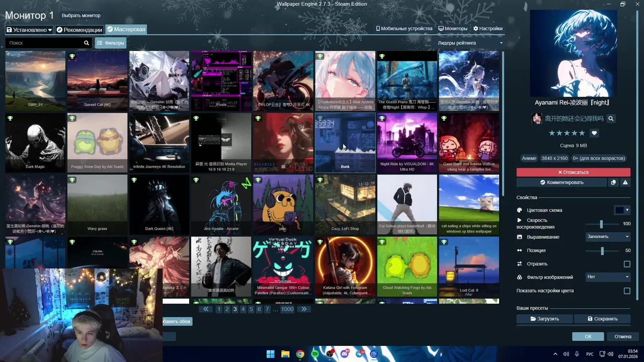Click the magnifier icon in the search box
The height and width of the screenshot is (362, 644).
point(87,43)
